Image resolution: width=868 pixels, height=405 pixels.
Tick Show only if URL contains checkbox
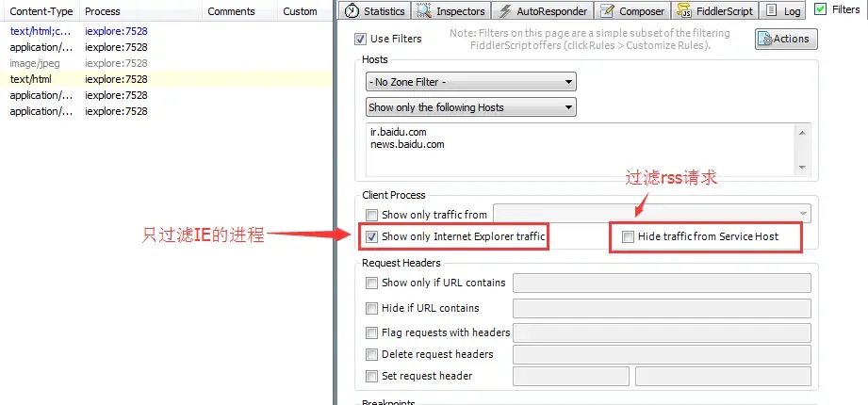pyautogui.click(x=371, y=283)
